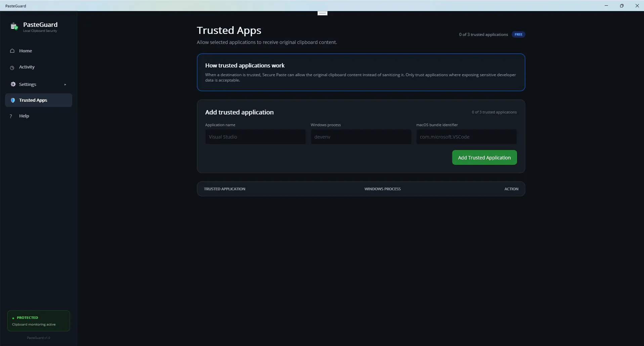The image size is (644, 346).
Task: Expand the Settings submenu arrow
Action: (x=65, y=85)
